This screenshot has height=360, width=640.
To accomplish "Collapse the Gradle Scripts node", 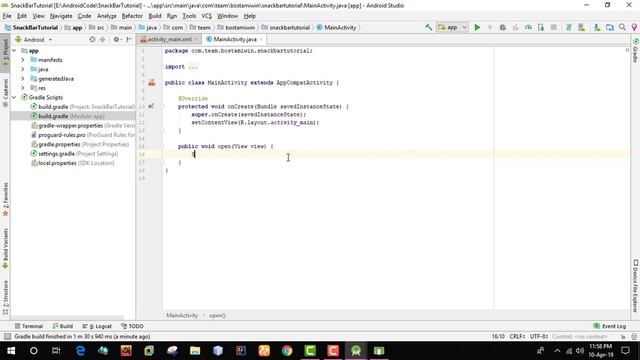I will pyautogui.click(x=14, y=98).
